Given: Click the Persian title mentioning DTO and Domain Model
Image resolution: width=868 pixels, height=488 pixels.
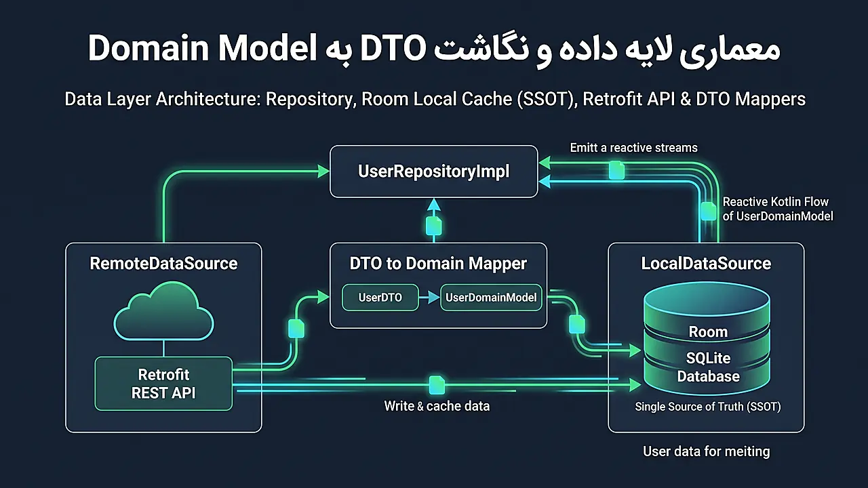Looking at the screenshot, I should coord(434,49).
